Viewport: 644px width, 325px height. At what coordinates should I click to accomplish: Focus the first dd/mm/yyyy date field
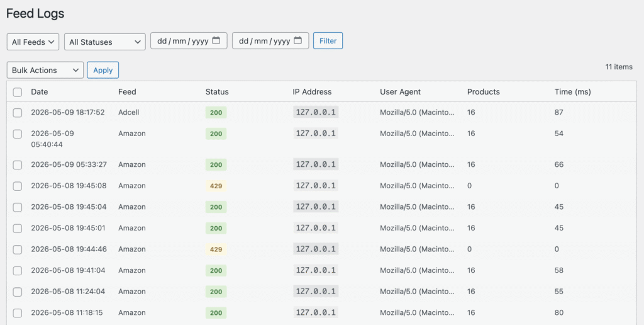[189, 41]
